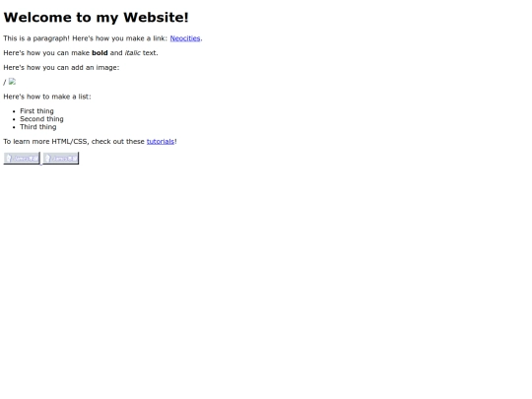Follow the tutorials link
Screen dimensions: 532x399
coord(161,142)
